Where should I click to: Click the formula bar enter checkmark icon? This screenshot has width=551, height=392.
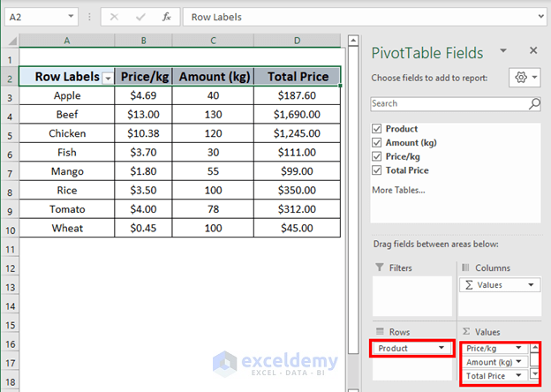click(140, 17)
